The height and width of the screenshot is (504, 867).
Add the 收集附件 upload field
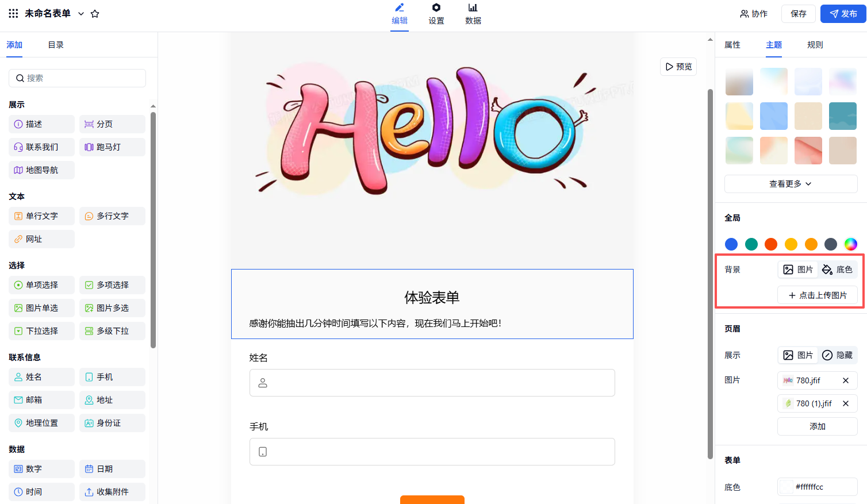coord(112,492)
